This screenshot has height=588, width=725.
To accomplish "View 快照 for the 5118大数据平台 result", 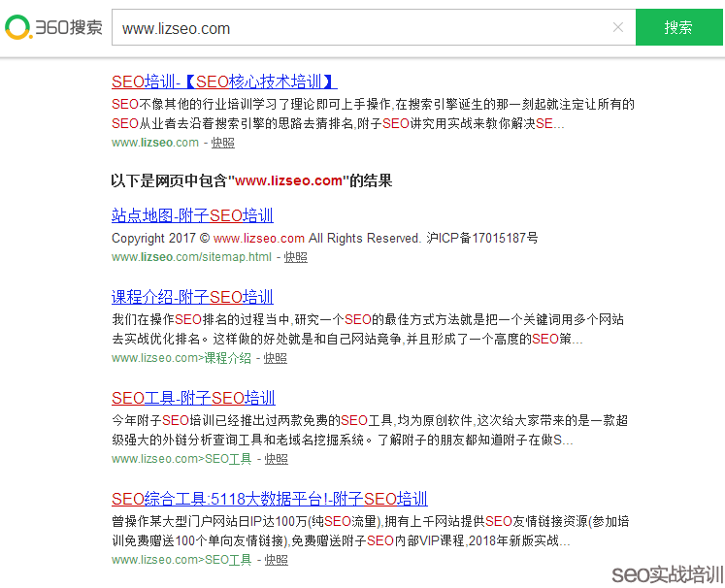I will [277, 560].
